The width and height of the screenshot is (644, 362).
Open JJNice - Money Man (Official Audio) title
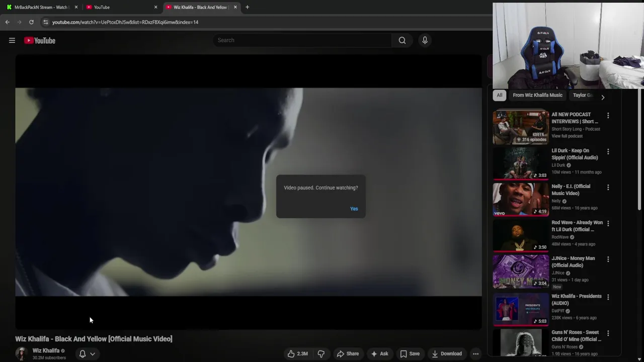tap(573, 261)
